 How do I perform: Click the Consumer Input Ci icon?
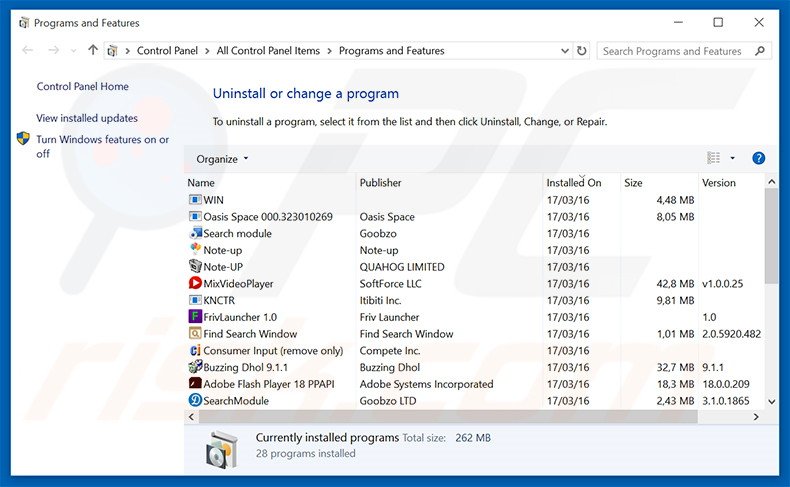(x=195, y=350)
